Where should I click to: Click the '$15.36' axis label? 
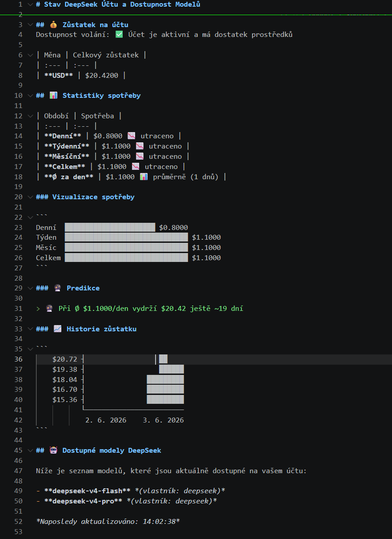coord(65,400)
